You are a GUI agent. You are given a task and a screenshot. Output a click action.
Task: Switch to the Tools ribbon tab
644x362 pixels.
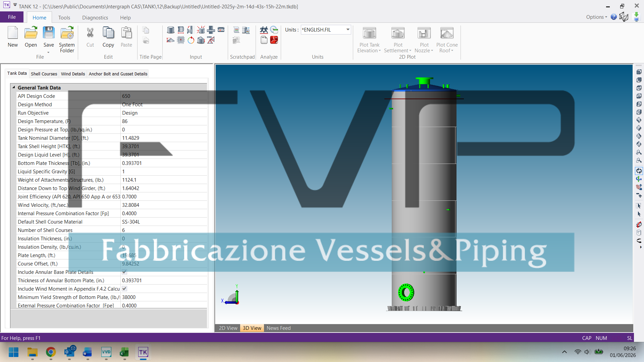pyautogui.click(x=64, y=18)
